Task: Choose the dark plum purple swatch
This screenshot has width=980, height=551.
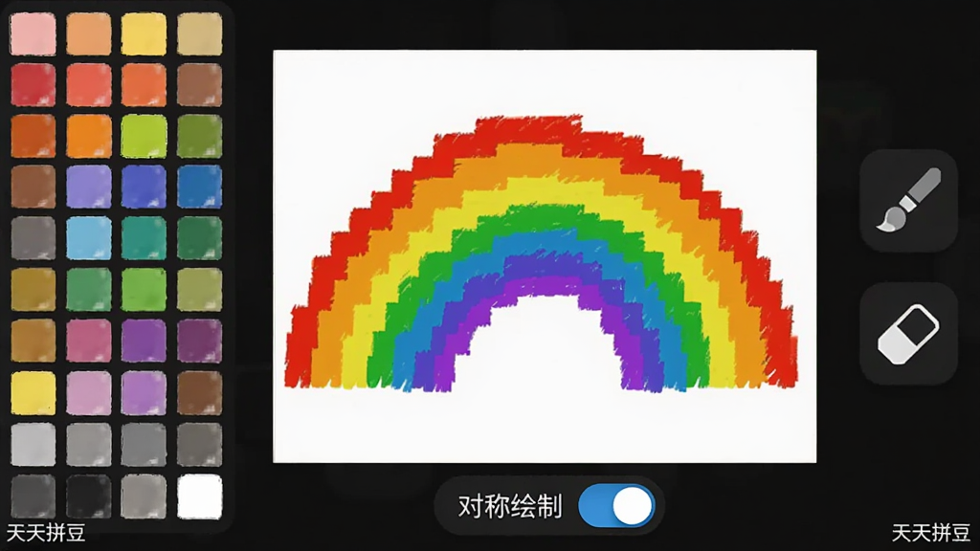Action: 199,342
